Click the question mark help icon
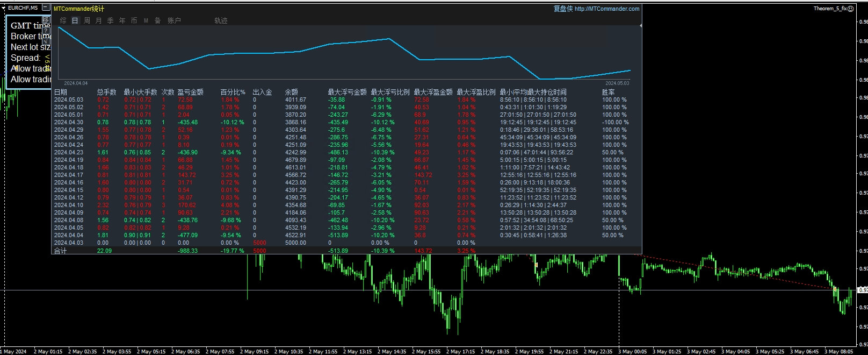The width and height of the screenshot is (868, 355). [46, 31]
